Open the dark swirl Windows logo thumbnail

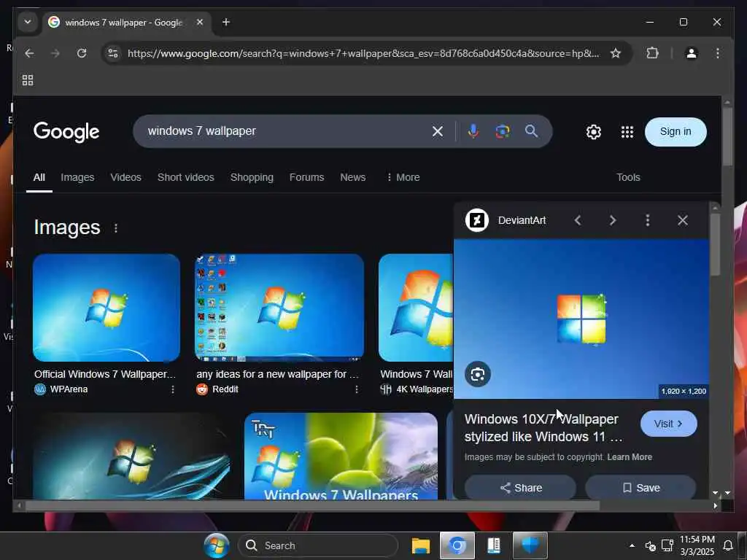133,456
